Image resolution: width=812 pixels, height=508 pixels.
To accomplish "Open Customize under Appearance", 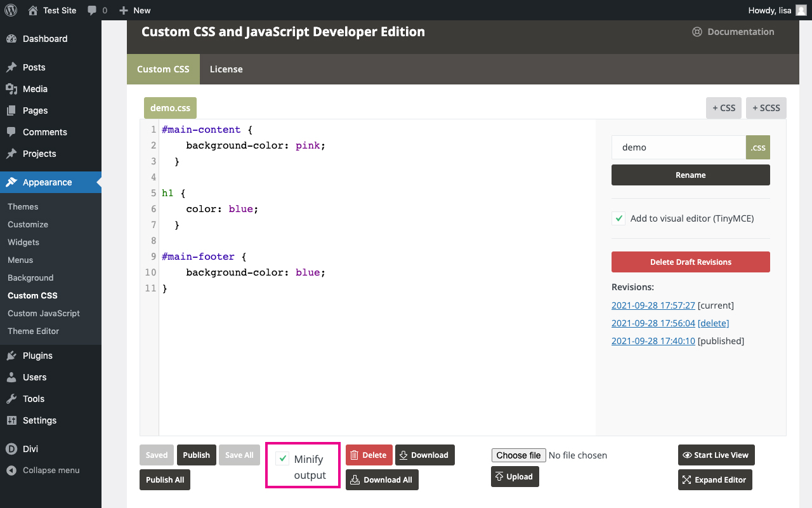I will (28, 224).
